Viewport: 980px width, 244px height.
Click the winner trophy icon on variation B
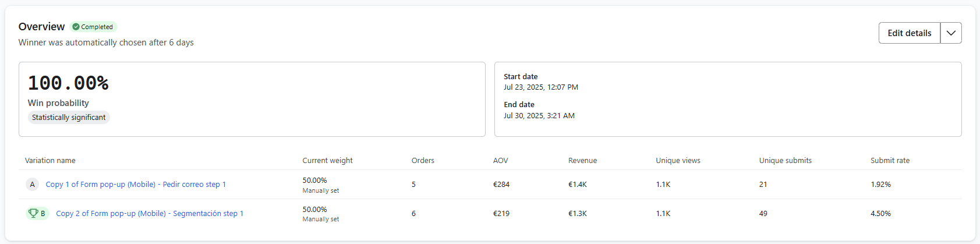pyautogui.click(x=33, y=213)
